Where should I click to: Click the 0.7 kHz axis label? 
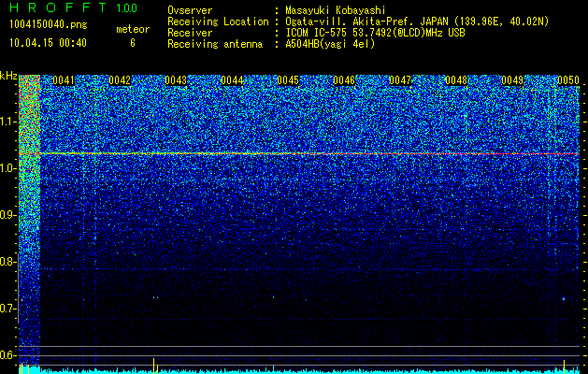(7, 309)
